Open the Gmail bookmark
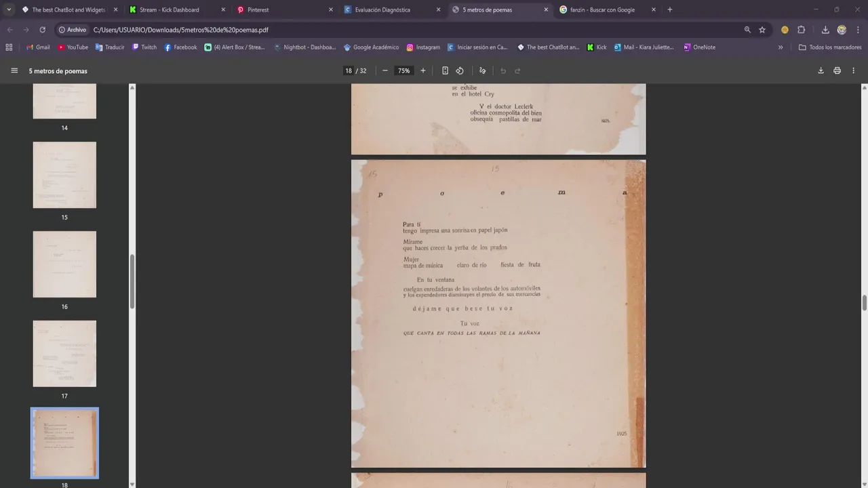Image resolution: width=868 pixels, height=488 pixels. 38,47
